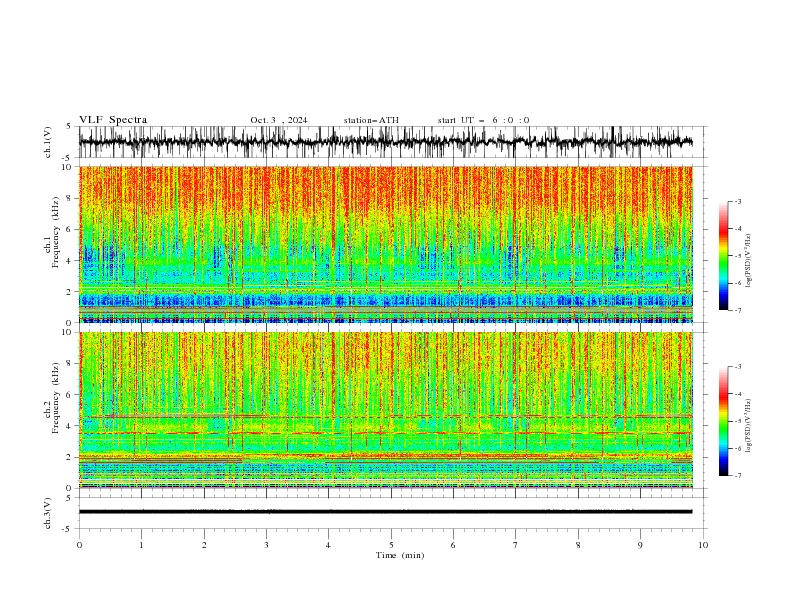
Task: Click the '4' kHz tick on ch.2 axis
Action: [x=71, y=426]
